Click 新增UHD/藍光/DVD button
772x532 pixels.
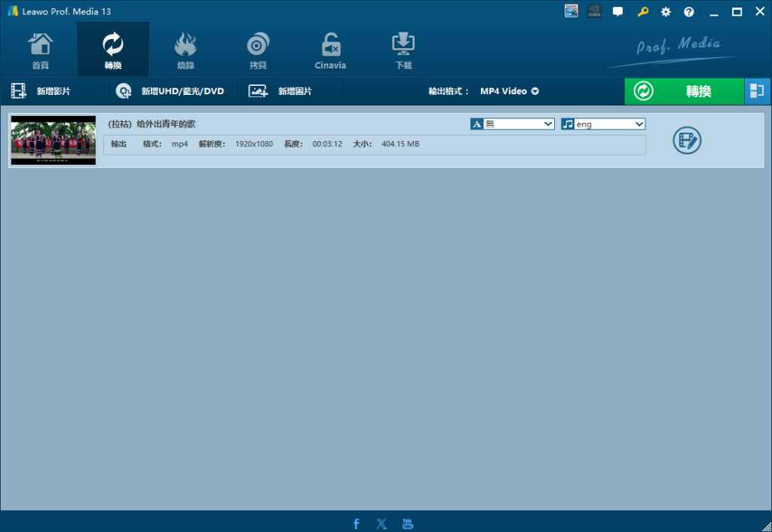170,91
